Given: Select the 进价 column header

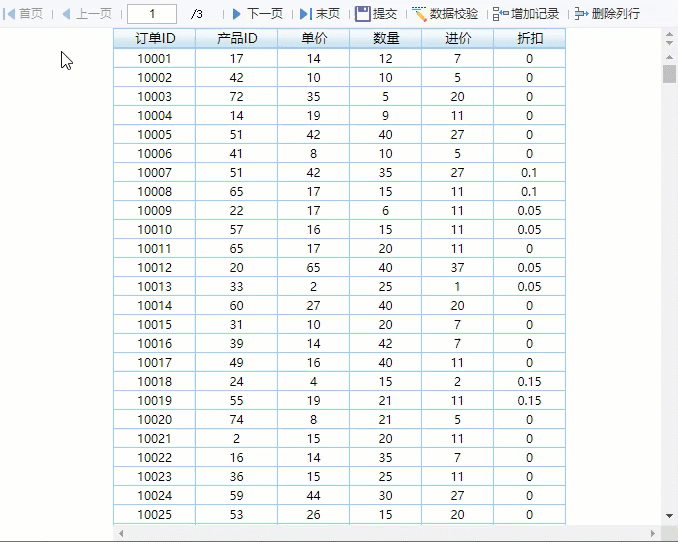Looking at the screenshot, I should coord(457,38).
